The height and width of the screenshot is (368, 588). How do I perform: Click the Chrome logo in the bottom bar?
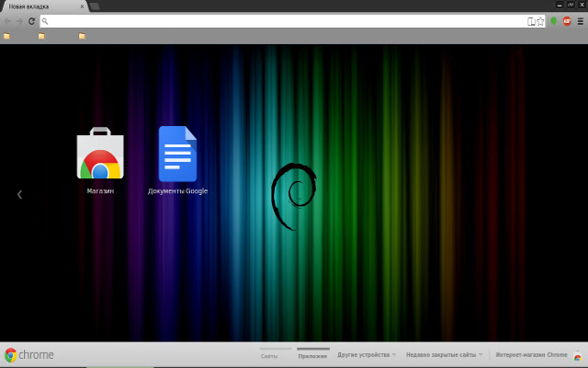point(28,355)
